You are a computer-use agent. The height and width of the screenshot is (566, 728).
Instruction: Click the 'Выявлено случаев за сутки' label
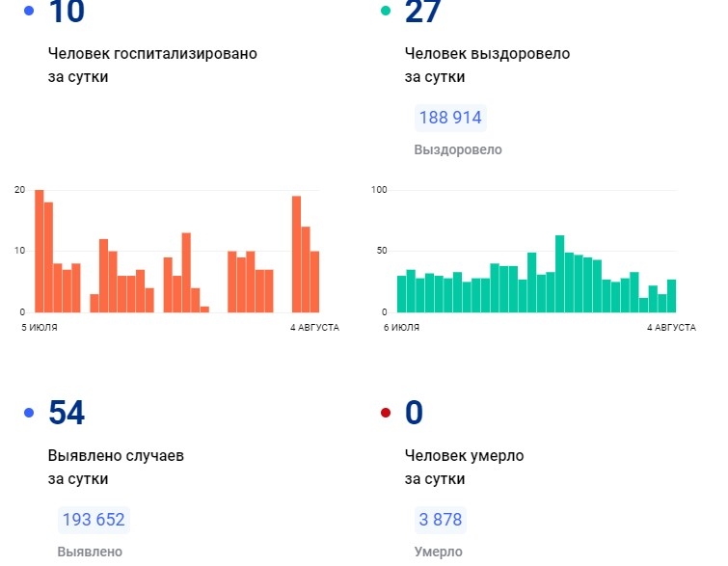pos(116,467)
